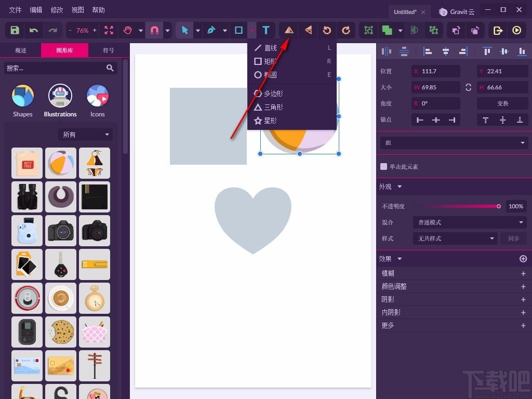Collapse the 外观 section
Screen dimensions: 532x399
pos(400,187)
